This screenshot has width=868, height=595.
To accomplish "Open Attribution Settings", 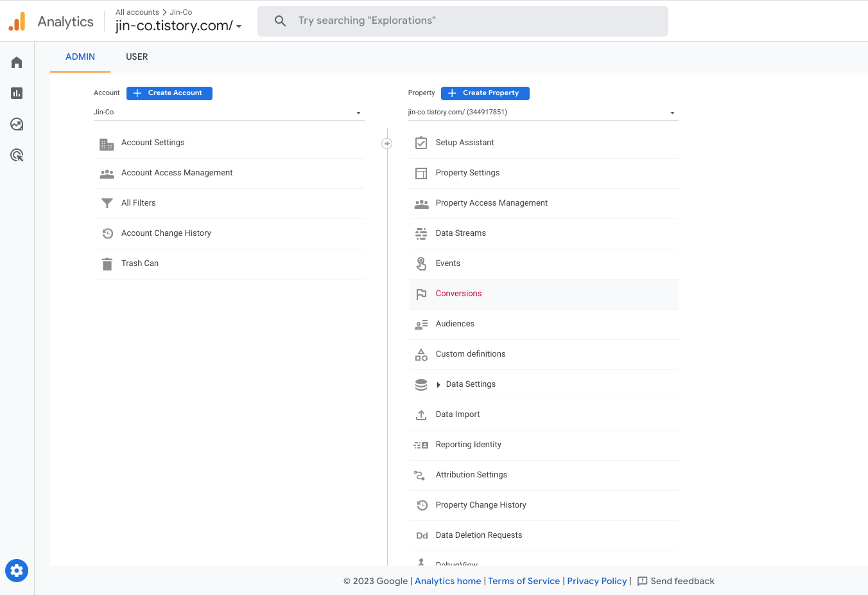I will tap(544, 475).
